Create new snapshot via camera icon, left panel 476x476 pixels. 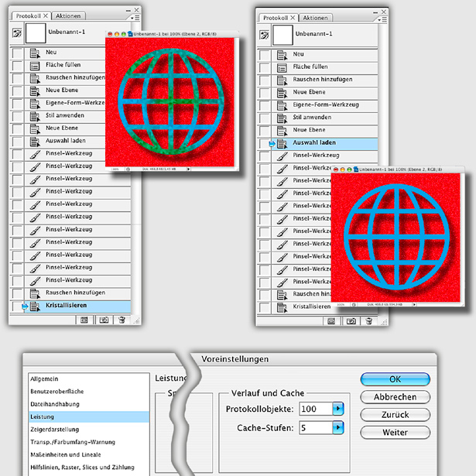pos(104,320)
